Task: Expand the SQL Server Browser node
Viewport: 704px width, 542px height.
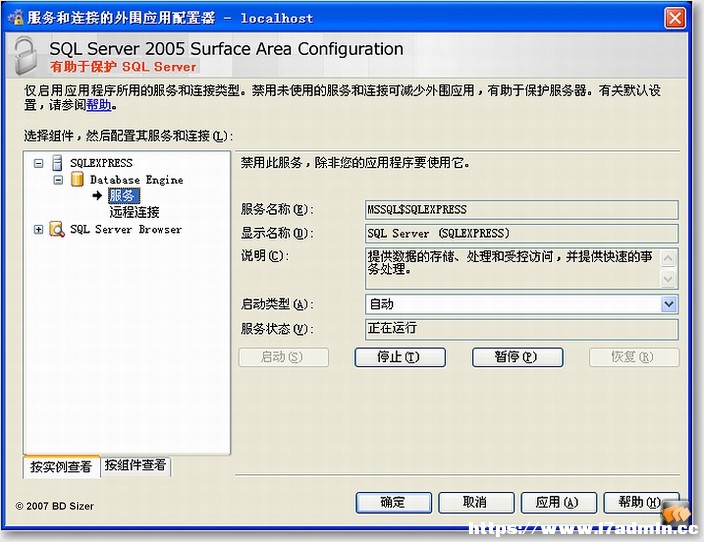Action: coord(39,230)
